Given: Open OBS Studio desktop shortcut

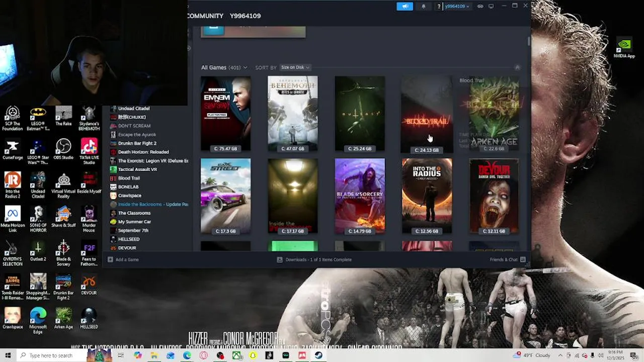Looking at the screenshot, I should (x=63, y=150).
